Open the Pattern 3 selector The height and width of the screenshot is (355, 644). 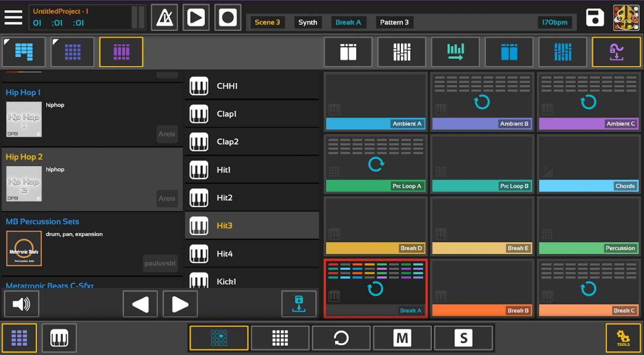(394, 22)
